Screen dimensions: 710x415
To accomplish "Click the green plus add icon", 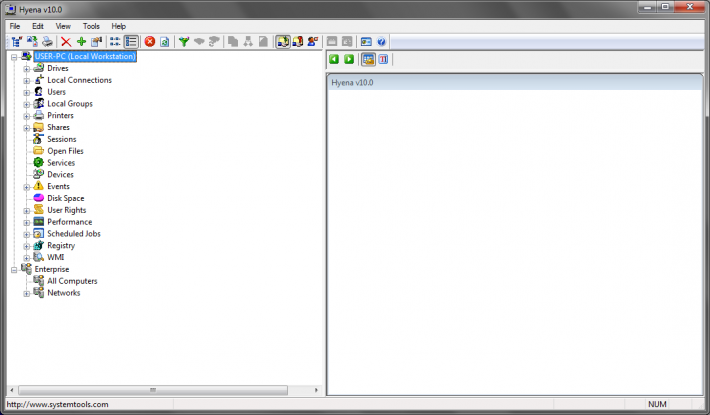I will (x=82, y=42).
